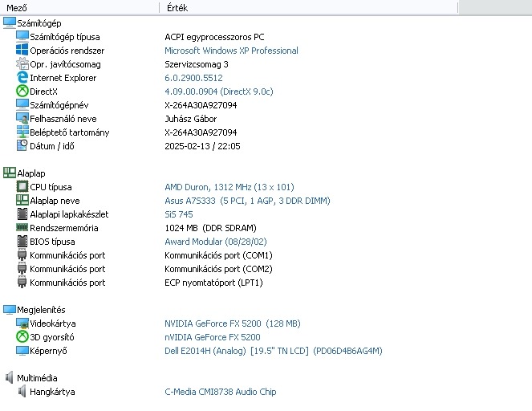Click the Internet Explorer icon
Viewport: 532px width, 411px height.
(22, 78)
